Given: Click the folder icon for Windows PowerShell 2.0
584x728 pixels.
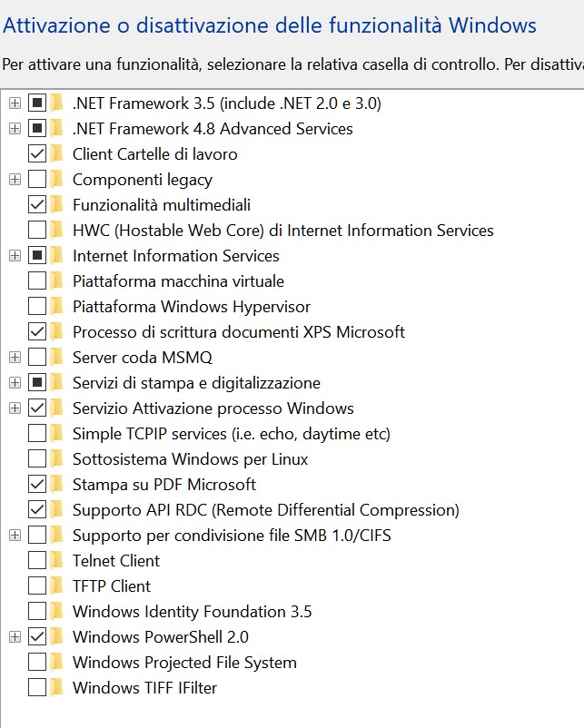Looking at the screenshot, I should (x=57, y=637).
